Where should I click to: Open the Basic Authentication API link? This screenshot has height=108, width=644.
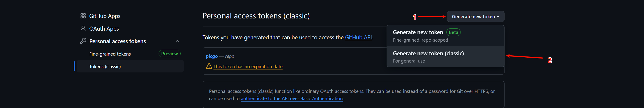(292, 99)
